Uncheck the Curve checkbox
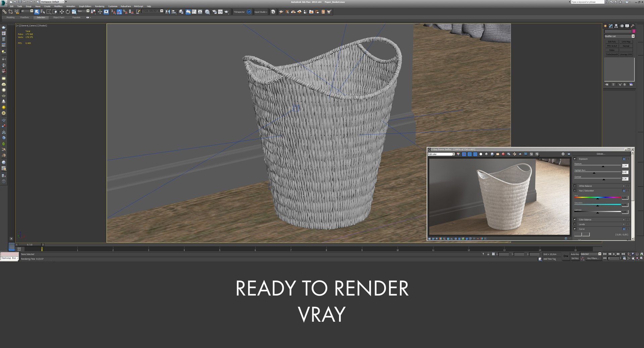Screen dimensions: 644x348 pos(575,229)
